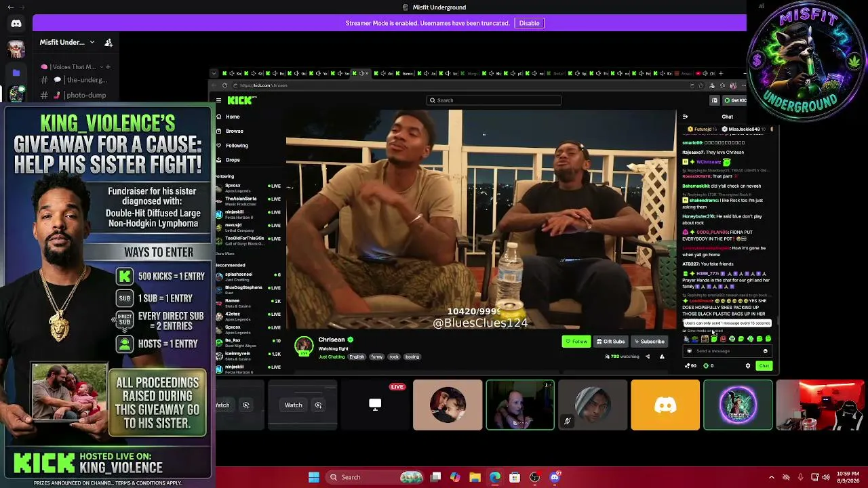The image size is (868, 488).
Task: Open the emoji picker in the chat input
Action: coord(766,351)
